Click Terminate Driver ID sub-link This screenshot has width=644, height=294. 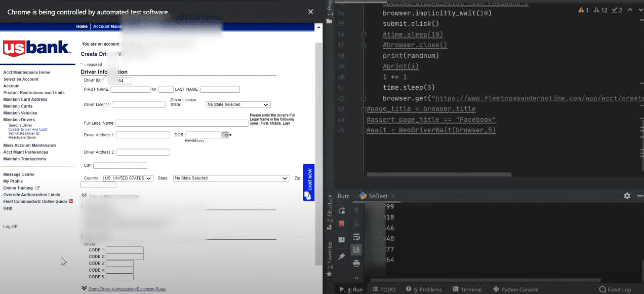[24, 133]
